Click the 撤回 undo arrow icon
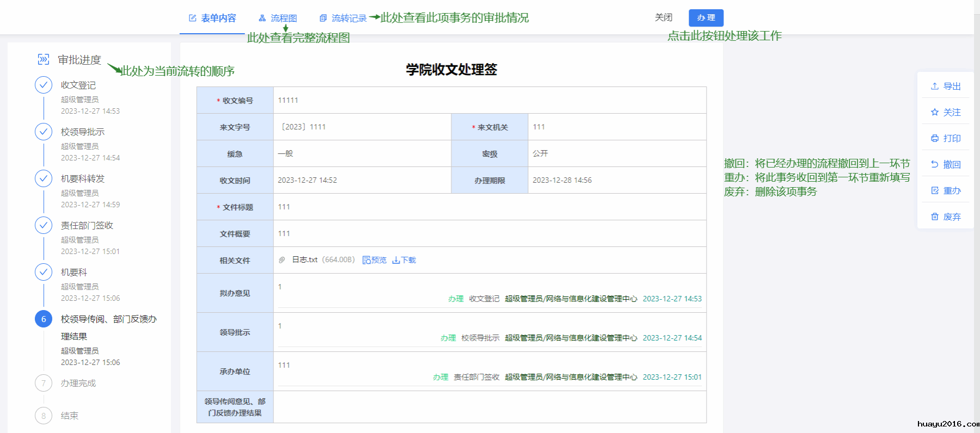 click(x=934, y=164)
